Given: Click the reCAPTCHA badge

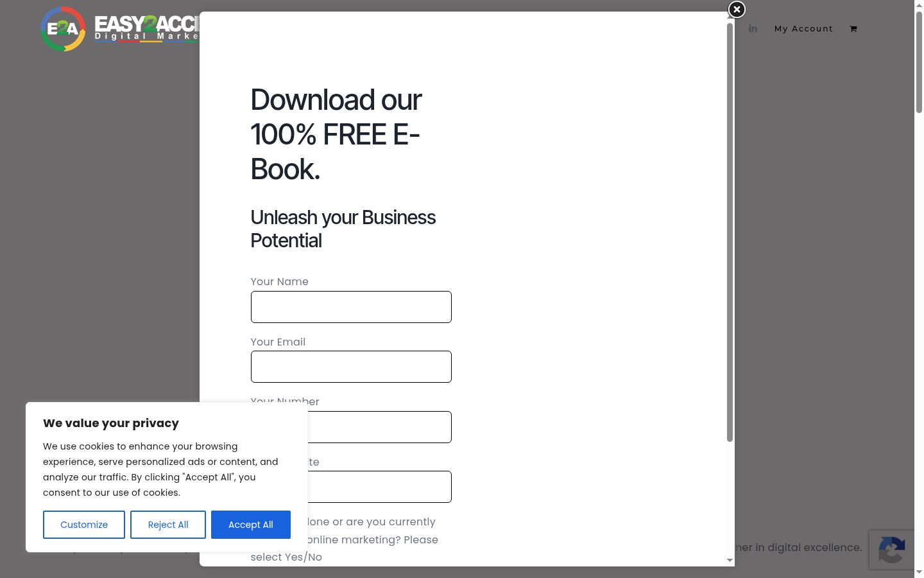Looking at the screenshot, I should (892, 550).
